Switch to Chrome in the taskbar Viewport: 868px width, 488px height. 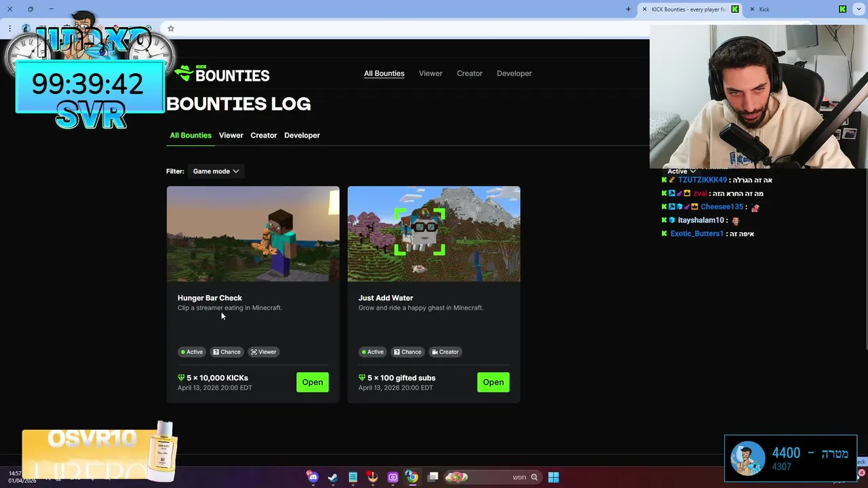click(x=412, y=477)
